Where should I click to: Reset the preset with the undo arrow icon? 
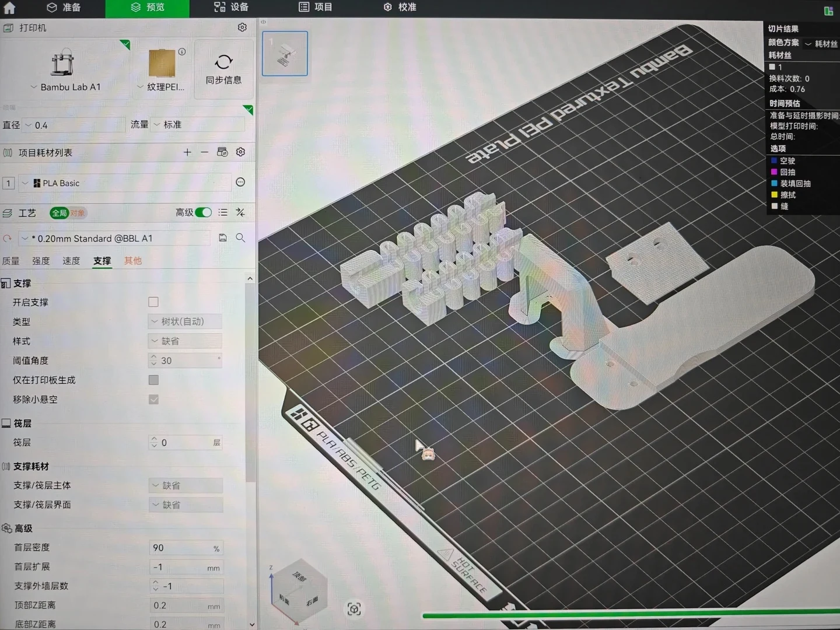pos(8,239)
